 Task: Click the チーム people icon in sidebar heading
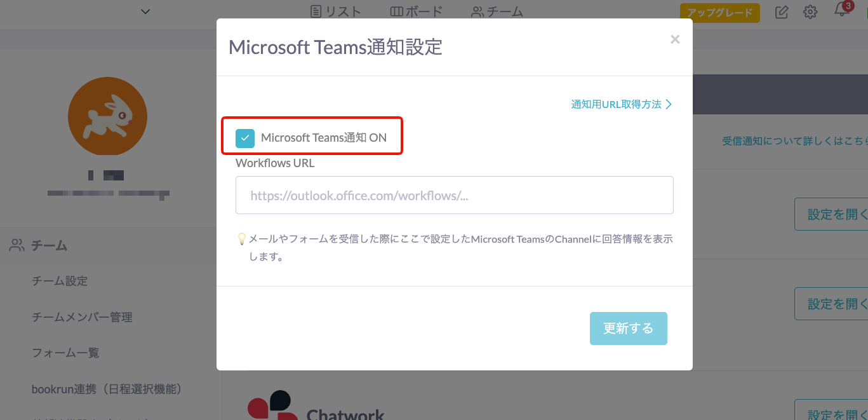(x=17, y=245)
